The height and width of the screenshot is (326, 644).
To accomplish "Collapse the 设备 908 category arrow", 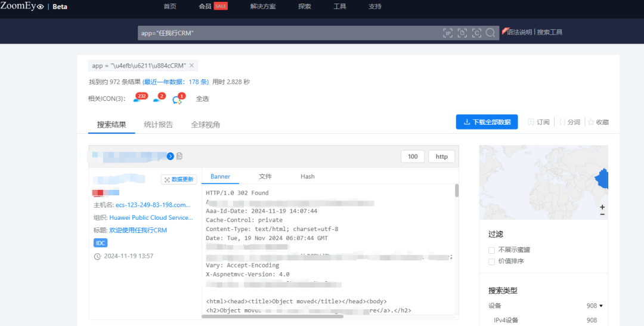I will point(601,306).
